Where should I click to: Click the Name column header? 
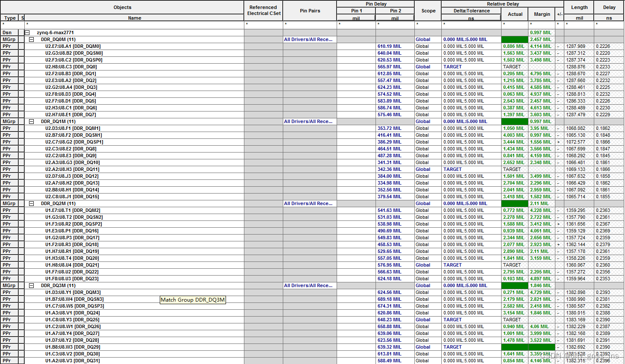click(x=135, y=18)
